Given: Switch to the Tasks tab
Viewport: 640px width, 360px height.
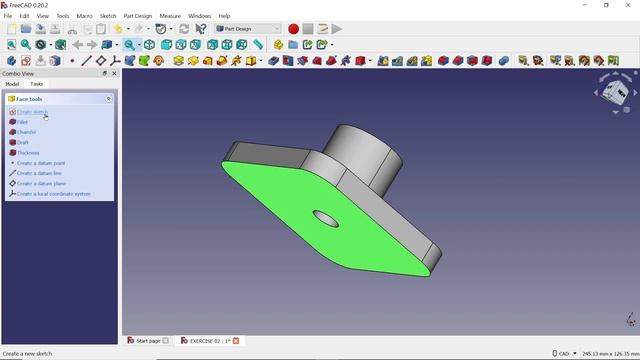Looking at the screenshot, I should (x=36, y=84).
